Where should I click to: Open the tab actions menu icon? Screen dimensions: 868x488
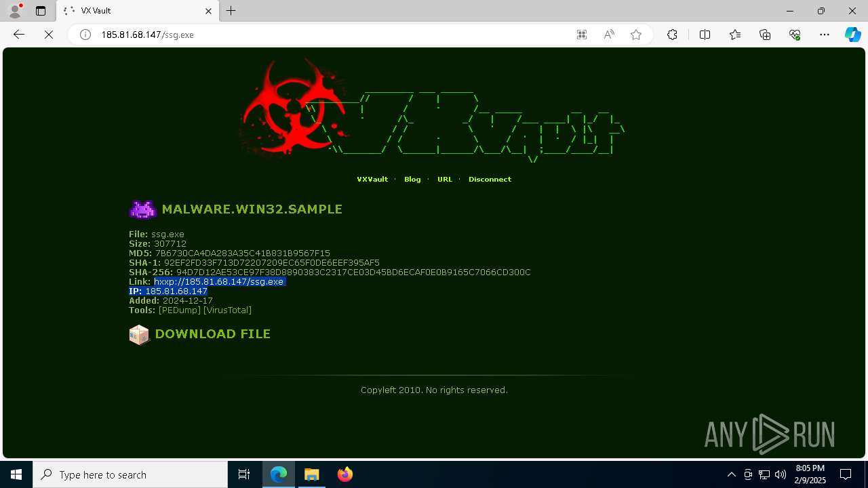pyautogui.click(x=41, y=11)
